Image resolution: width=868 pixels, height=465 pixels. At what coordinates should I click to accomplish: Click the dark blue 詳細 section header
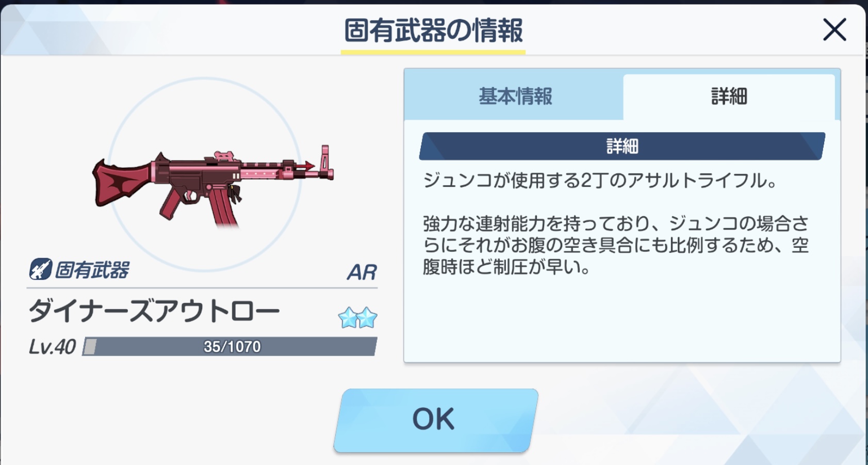pyautogui.click(x=622, y=146)
